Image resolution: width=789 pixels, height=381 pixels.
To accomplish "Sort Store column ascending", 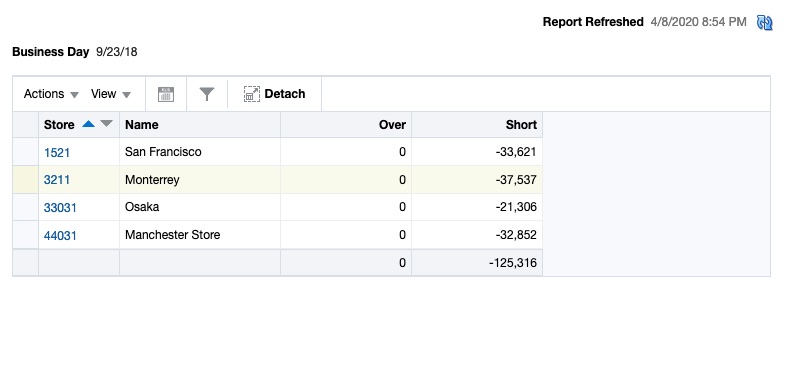I will point(89,124).
